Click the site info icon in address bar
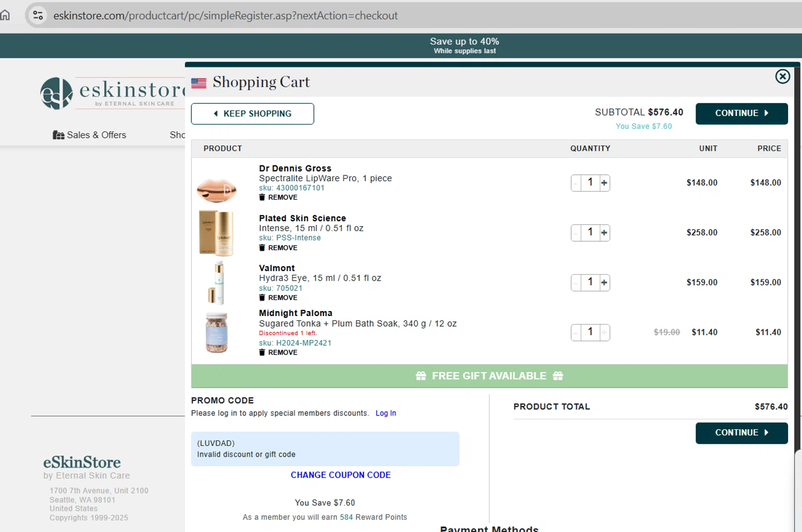Image resolution: width=802 pixels, height=532 pixels. click(x=38, y=16)
